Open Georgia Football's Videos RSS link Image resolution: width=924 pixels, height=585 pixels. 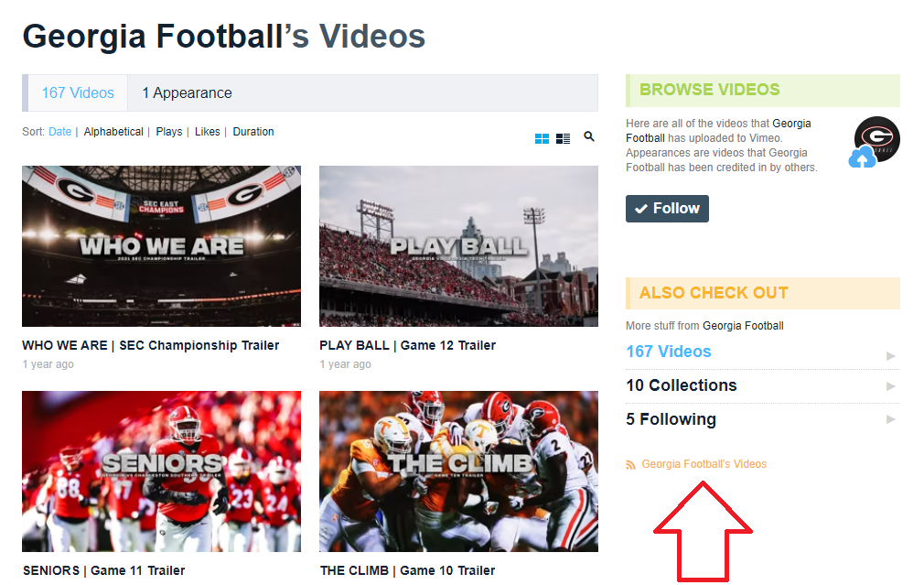coord(704,464)
